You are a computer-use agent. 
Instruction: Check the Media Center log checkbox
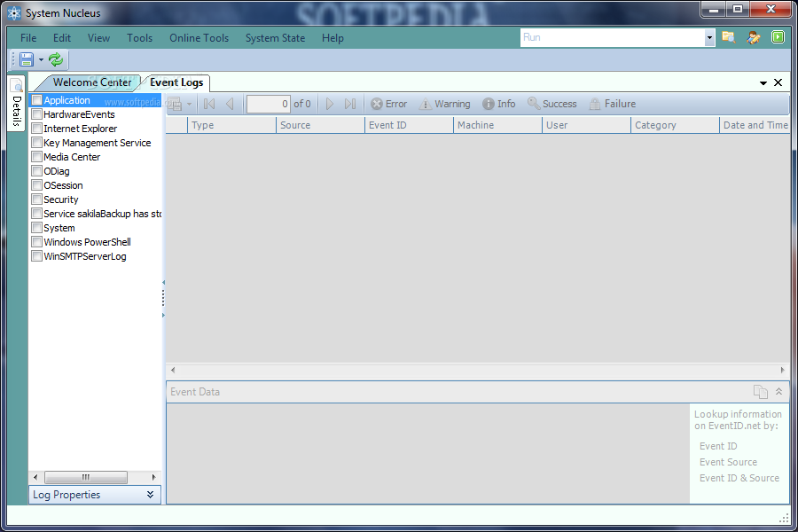[36, 157]
